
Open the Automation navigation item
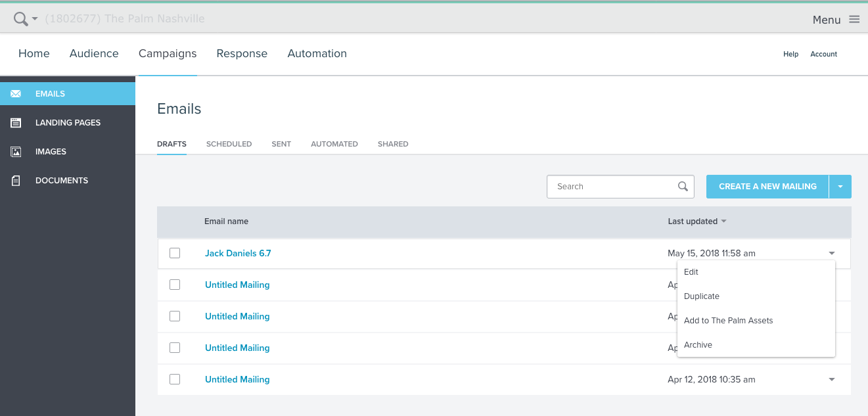[x=317, y=54]
